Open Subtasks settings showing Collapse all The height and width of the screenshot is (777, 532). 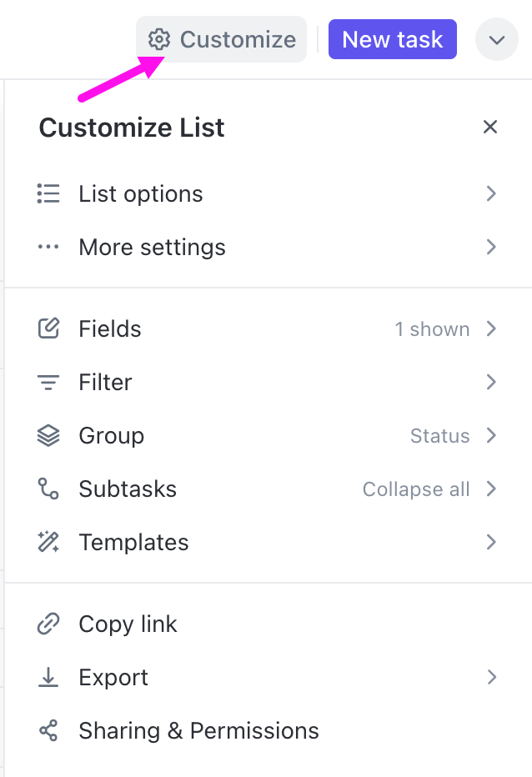pos(416,489)
